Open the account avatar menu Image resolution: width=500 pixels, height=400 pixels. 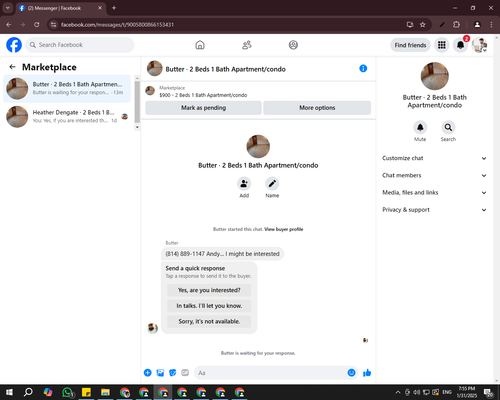click(x=479, y=45)
